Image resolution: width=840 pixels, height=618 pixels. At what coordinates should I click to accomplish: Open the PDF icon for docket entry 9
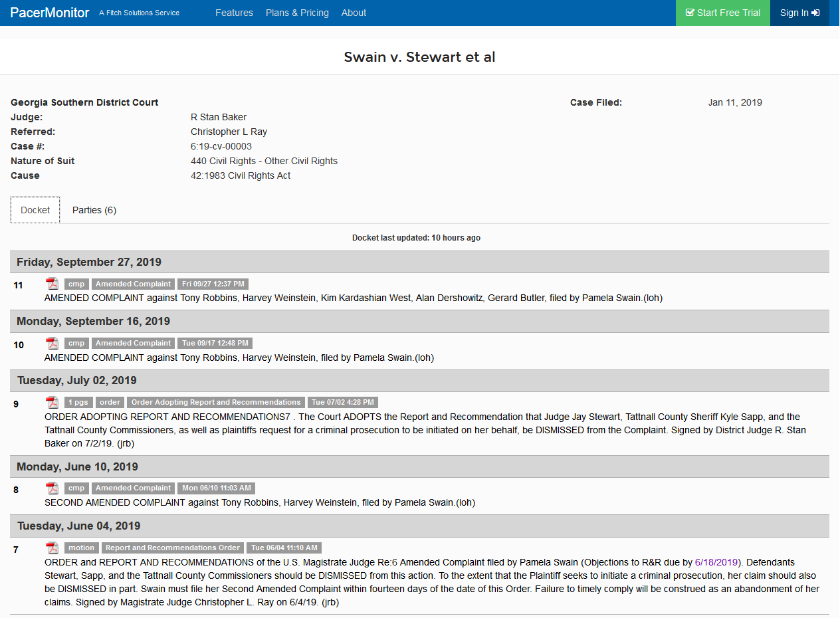52,402
